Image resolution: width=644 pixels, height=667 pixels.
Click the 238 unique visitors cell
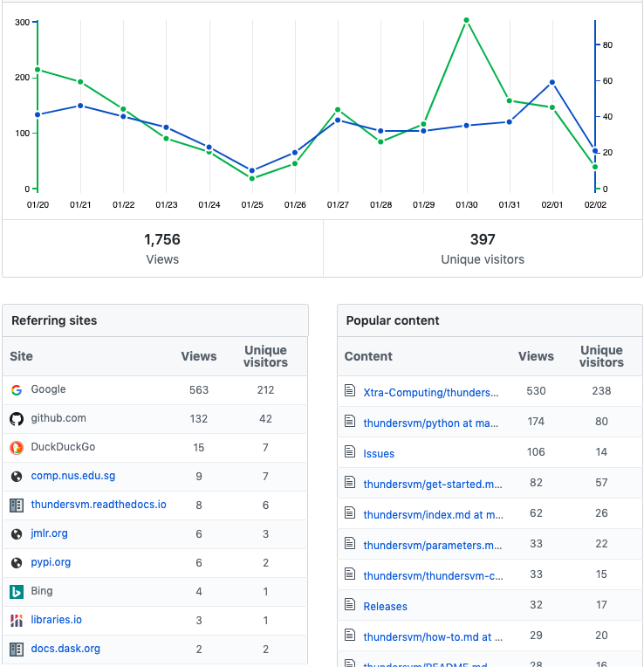tap(601, 391)
